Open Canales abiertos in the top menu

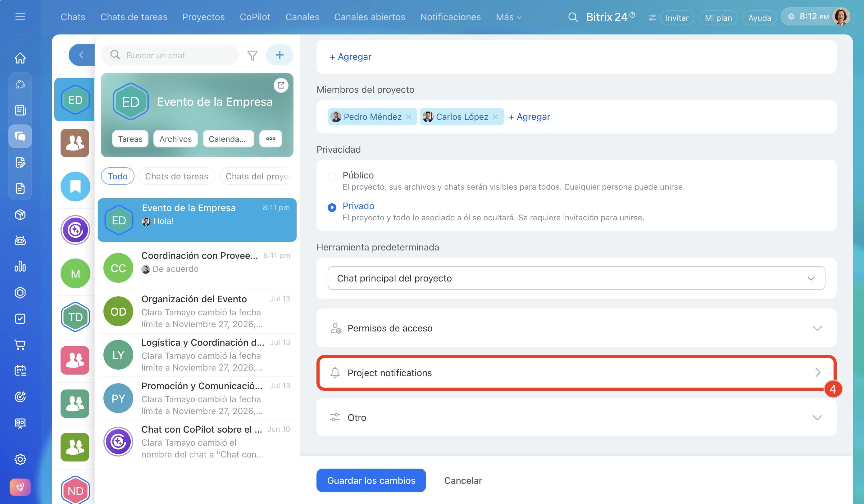point(370,17)
